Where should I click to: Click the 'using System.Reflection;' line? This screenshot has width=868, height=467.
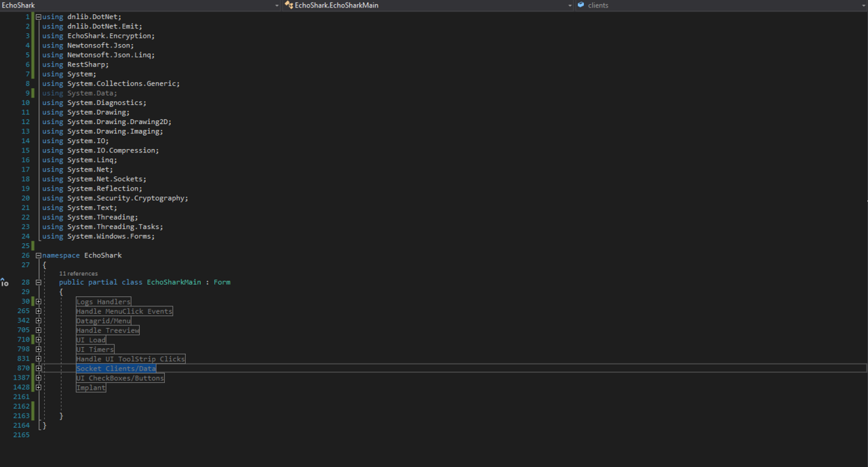pos(92,188)
